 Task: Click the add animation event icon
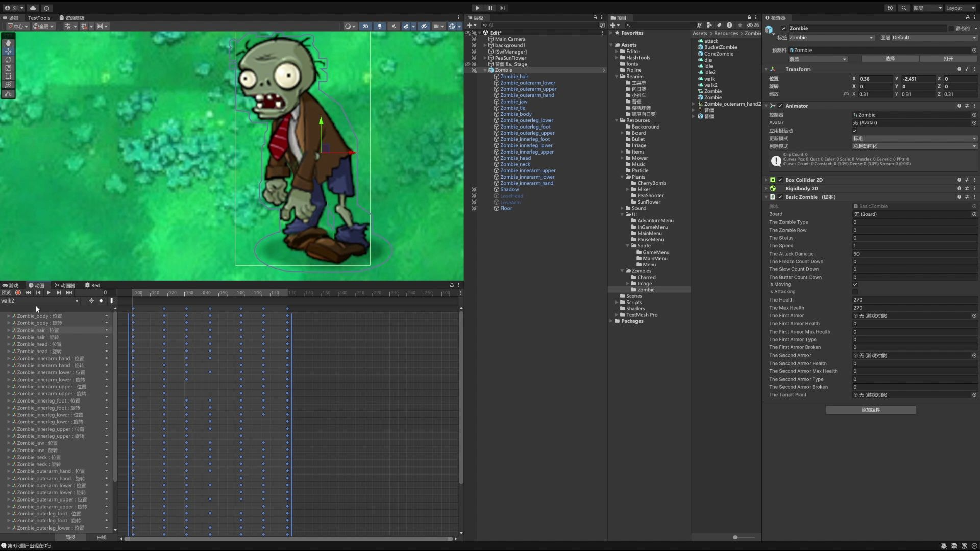(x=112, y=301)
